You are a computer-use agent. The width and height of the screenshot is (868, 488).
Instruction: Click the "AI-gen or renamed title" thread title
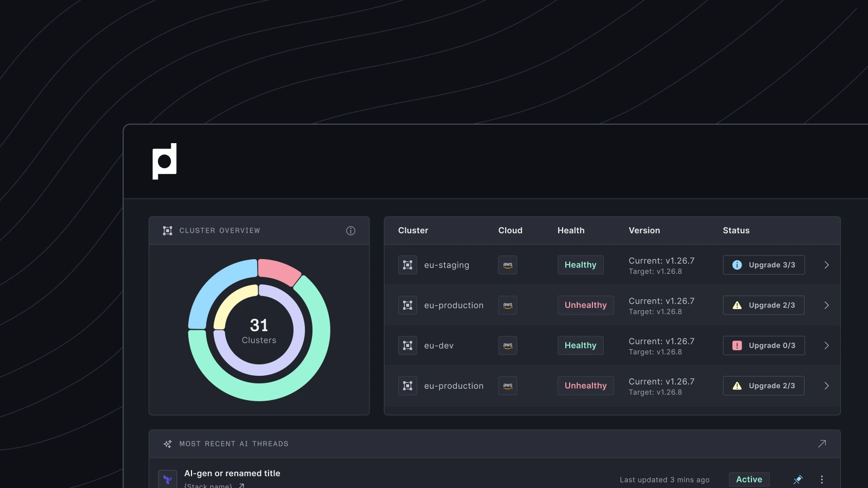232,473
